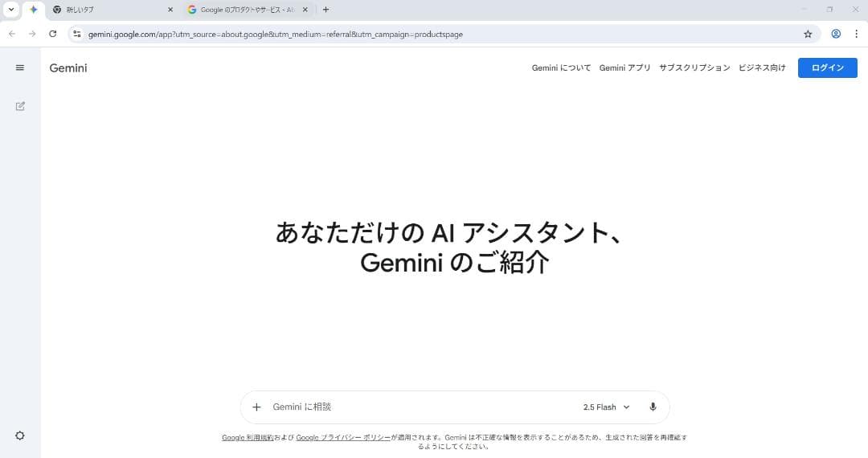Open Chrome three-dot menu
This screenshot has width=868, height=458.
pos(857,34)
